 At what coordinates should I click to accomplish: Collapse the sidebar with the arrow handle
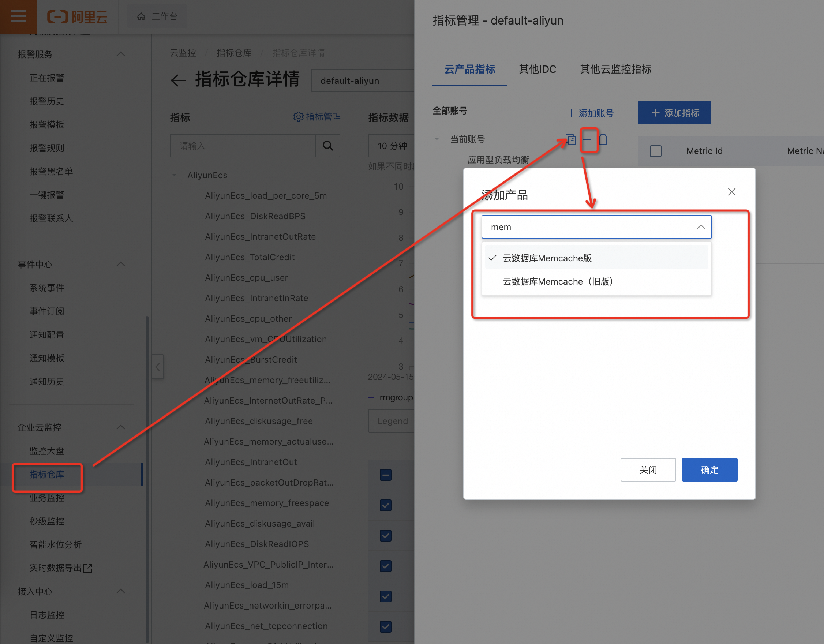158,366
